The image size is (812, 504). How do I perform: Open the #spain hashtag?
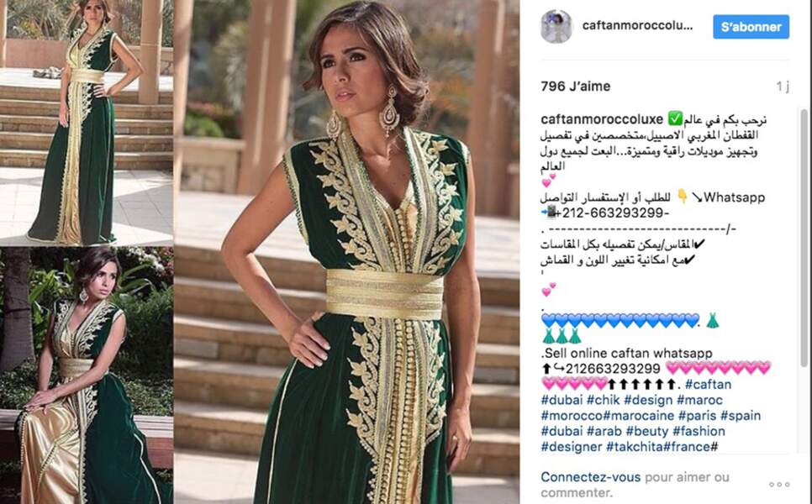741,416
